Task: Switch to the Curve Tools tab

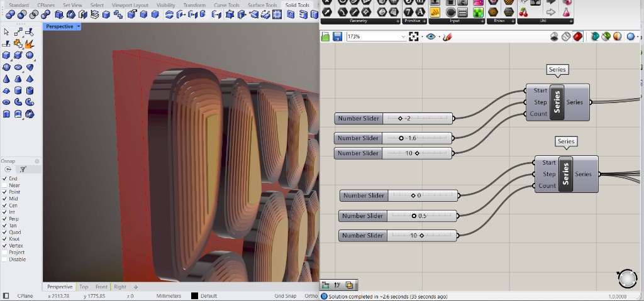Action: [226, 5]
